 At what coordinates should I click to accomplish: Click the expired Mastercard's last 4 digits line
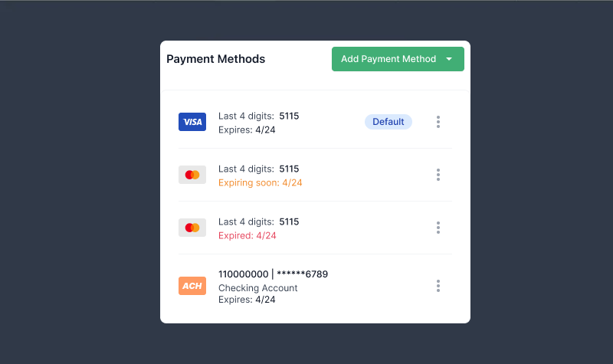259,221
